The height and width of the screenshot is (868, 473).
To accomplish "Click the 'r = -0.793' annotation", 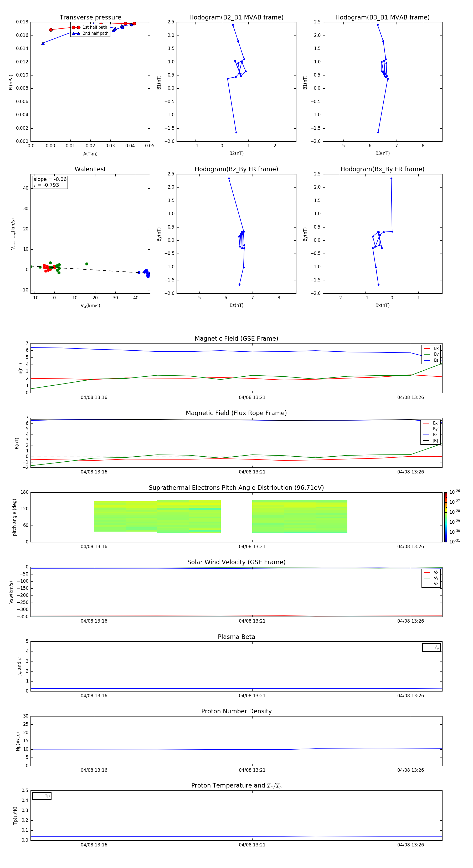I will (x=47, y=185).
